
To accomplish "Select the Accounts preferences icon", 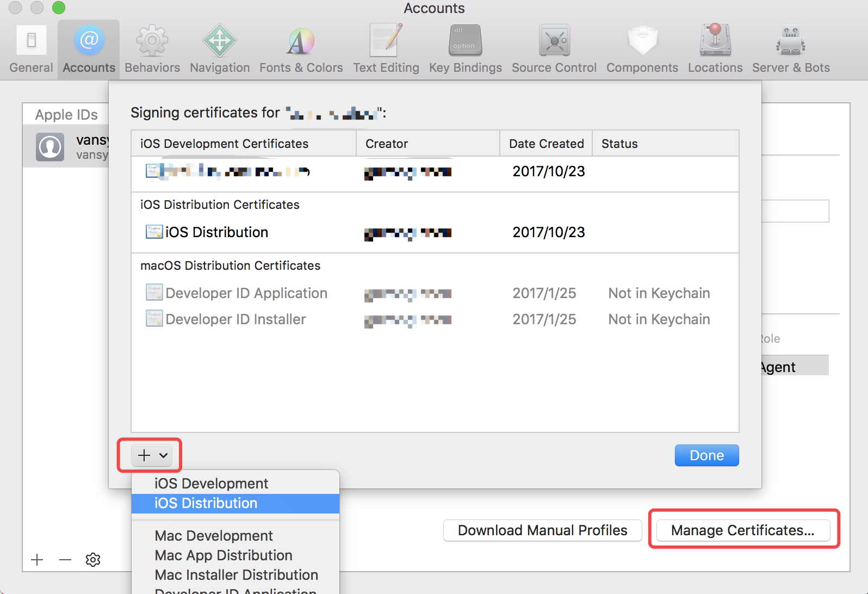I will (x=89, y=49).
